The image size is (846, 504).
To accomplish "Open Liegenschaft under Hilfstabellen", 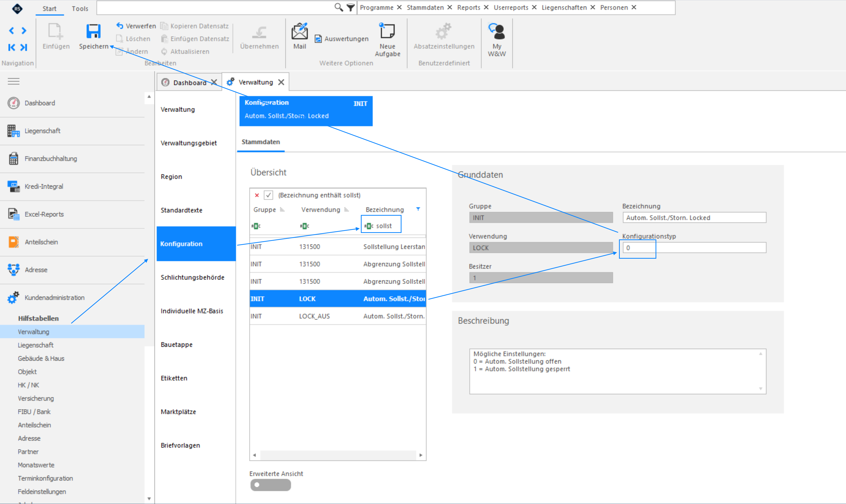I will [x=36, y=345].
